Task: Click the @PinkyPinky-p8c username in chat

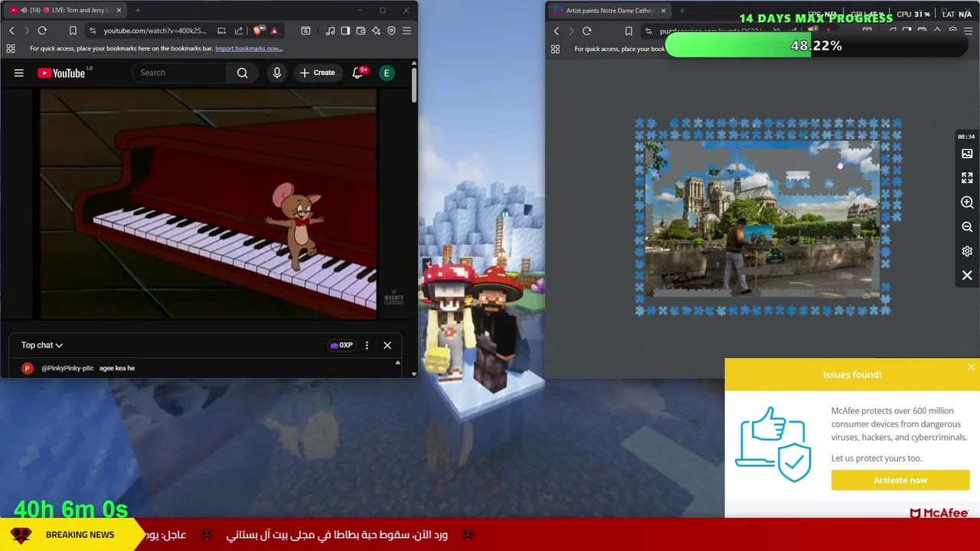Action: click(x=67, y=368)
